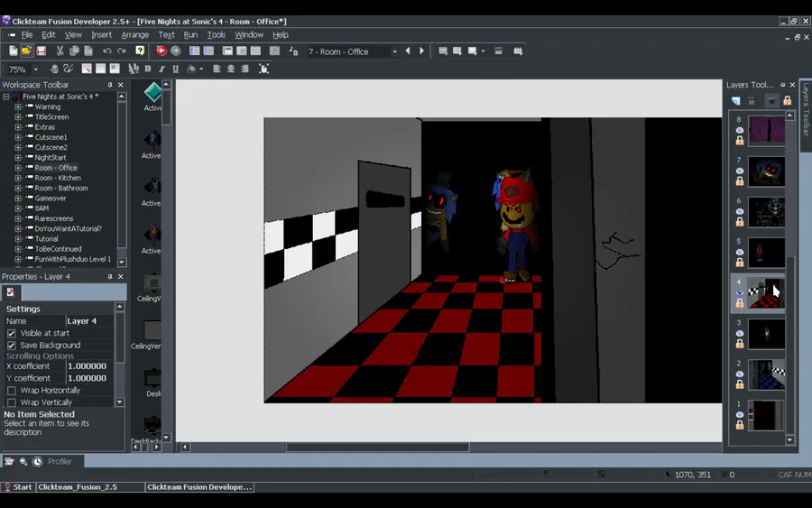Open the Tools menu

pyautogui.click(x=216, y=34)
